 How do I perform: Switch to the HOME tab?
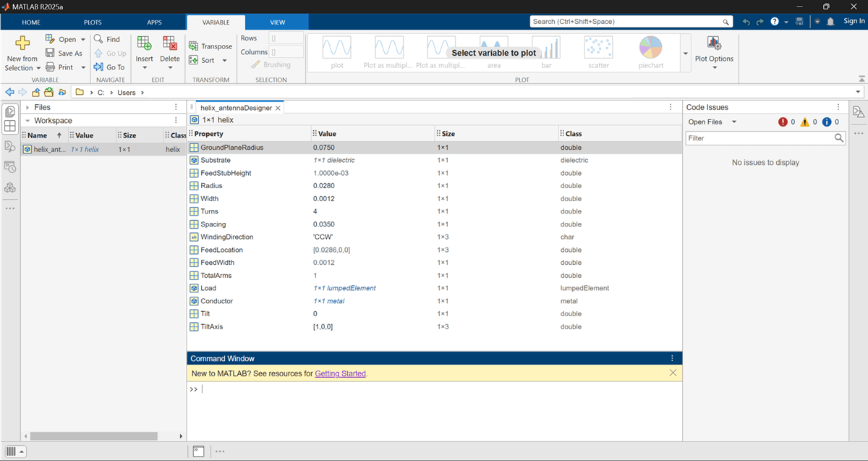(31, 22)
